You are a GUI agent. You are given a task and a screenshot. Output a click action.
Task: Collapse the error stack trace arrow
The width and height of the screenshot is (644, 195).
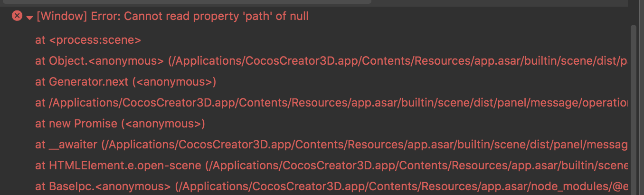point(29,18)
